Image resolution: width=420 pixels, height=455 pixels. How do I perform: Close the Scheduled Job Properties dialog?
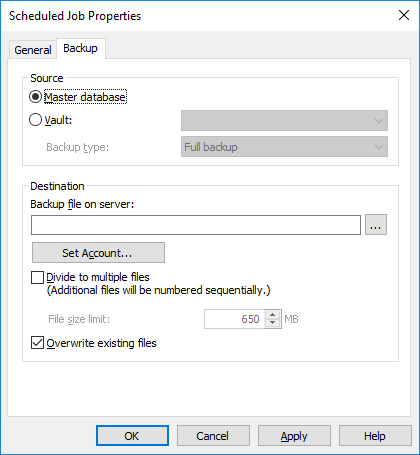click(x=404, y=15)
